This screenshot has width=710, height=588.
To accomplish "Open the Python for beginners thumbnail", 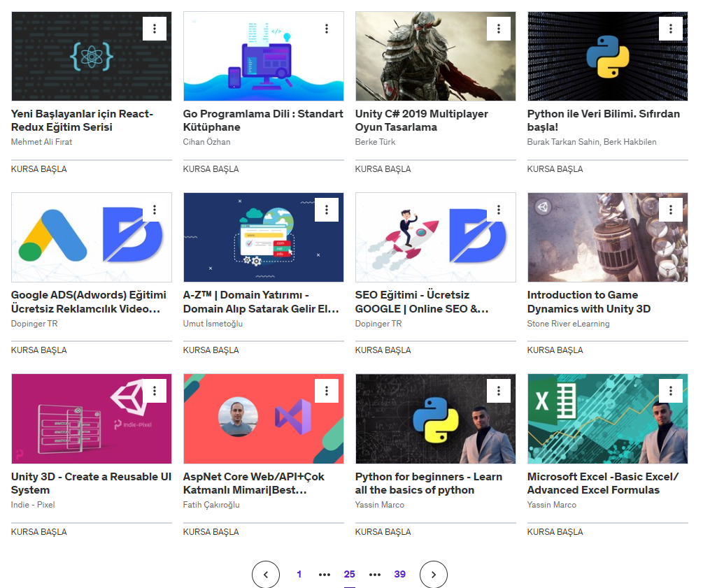I will (436, 419).
